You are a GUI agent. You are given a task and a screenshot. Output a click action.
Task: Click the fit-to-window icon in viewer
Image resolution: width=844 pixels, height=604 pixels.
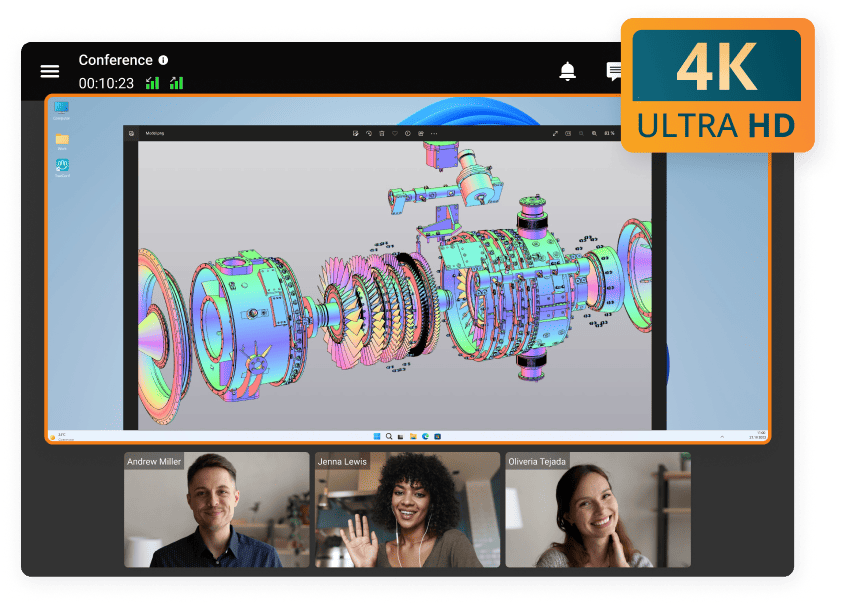(x=568, y=133)
